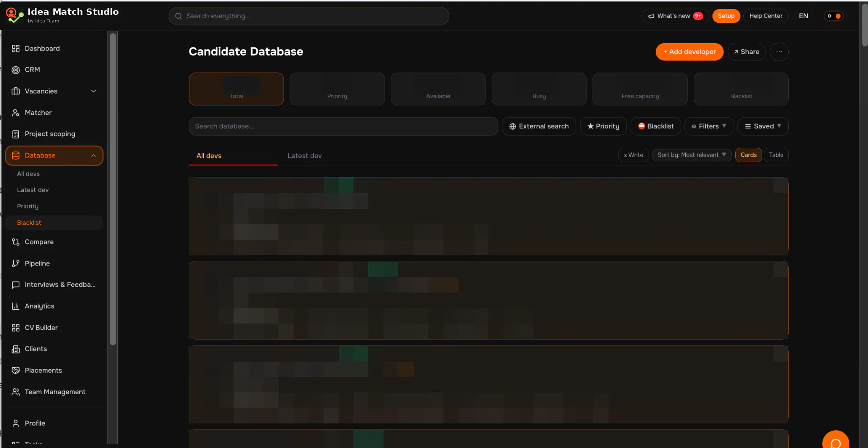Click the Add developer button
Screen dimensions: 868x448
coord(690,52)
